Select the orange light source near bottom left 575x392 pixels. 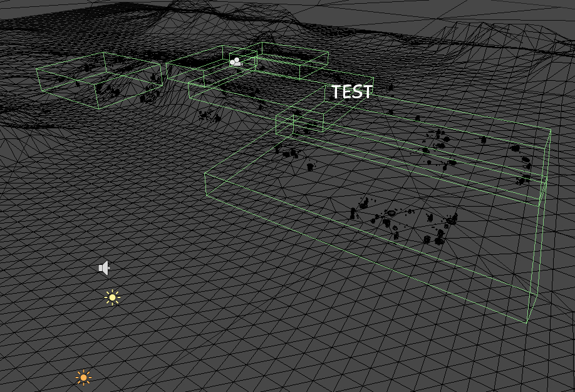point(83,378)
